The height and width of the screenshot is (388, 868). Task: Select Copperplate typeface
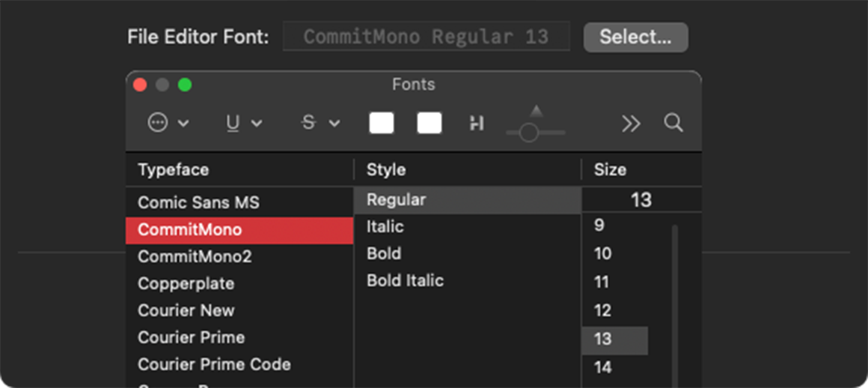[x=239, y=283]
